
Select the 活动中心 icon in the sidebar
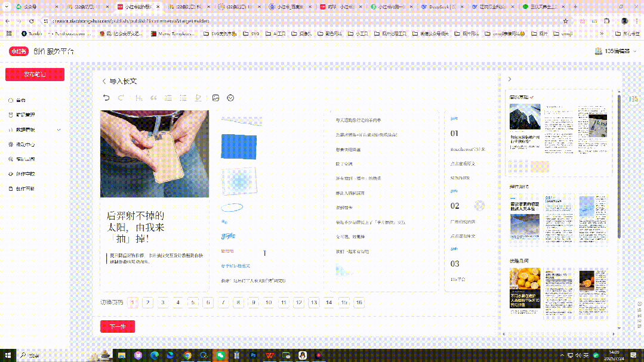(10, 145)
